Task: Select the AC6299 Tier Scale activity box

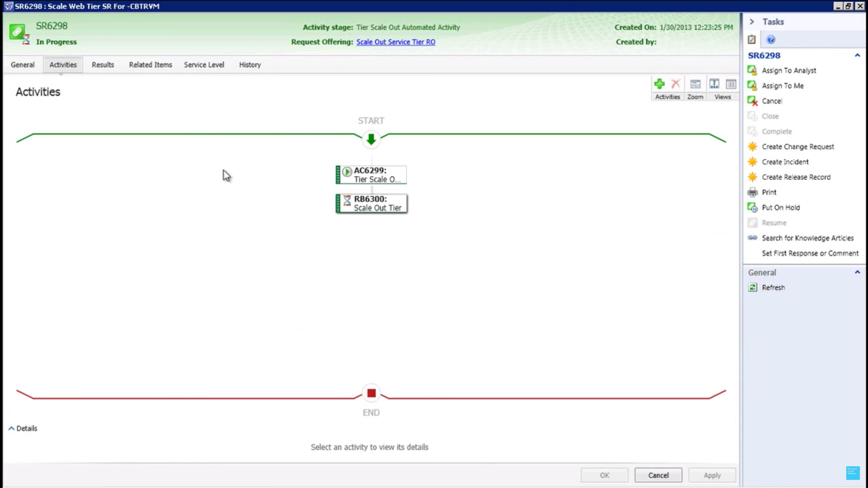Action: [372, 175]
